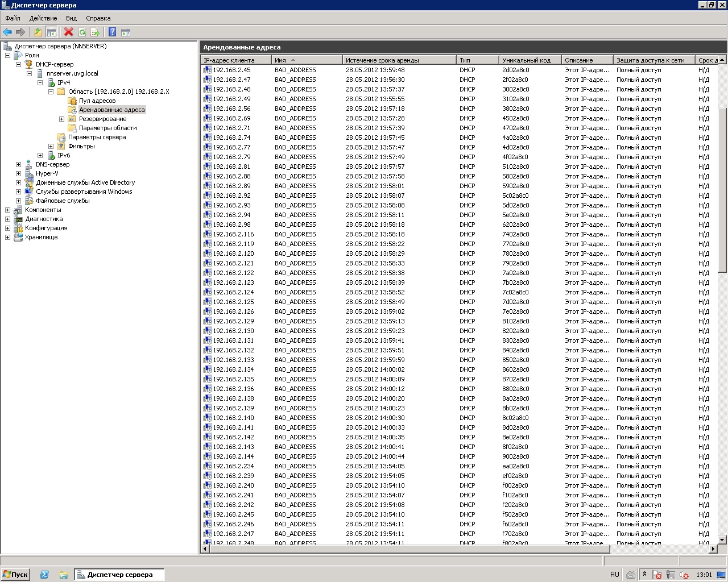
Task: Click the Action Center flag tray icon
Action: 657,575
